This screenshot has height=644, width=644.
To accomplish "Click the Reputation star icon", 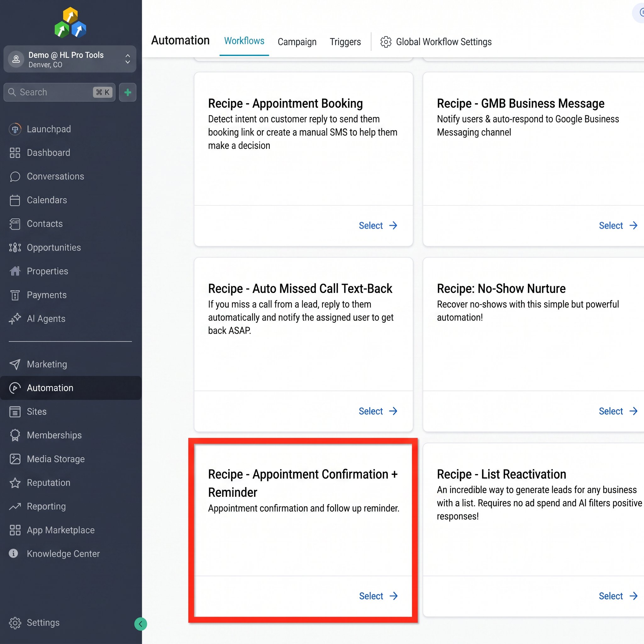I will click(15, 483).
